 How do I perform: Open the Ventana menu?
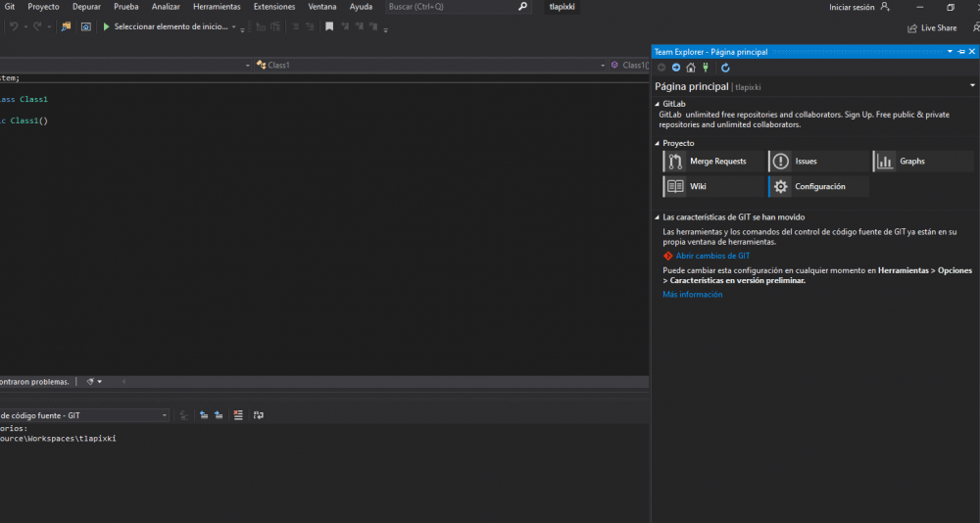[x=322, y=7]
